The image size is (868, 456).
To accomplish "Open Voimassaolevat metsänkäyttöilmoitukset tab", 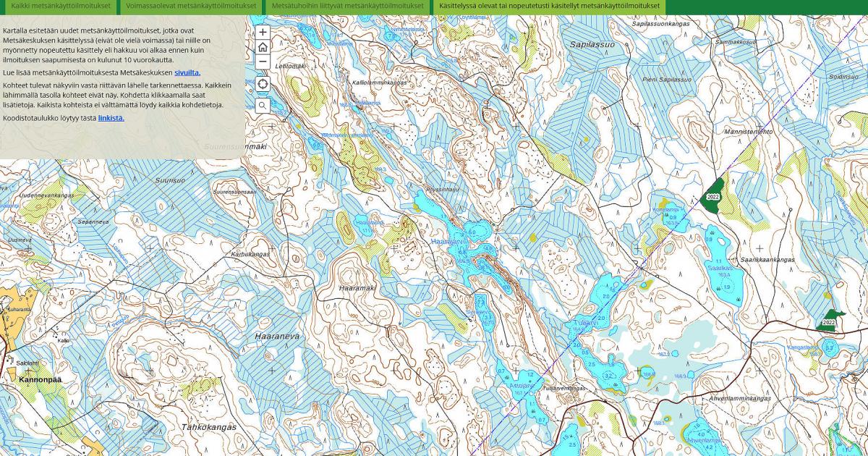I will [x=191, y=6].
